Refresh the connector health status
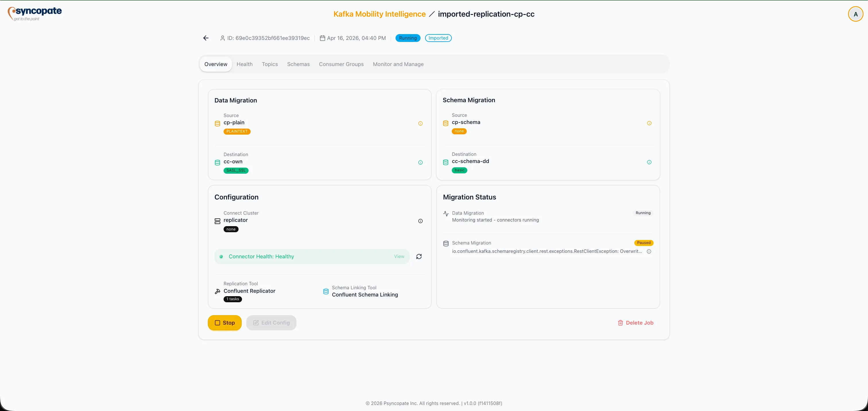 point(418,256)
